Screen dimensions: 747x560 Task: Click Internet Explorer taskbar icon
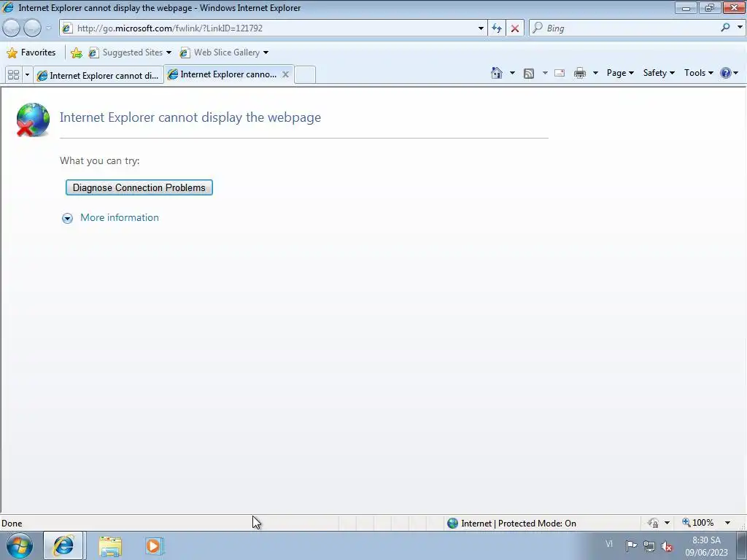64,545
